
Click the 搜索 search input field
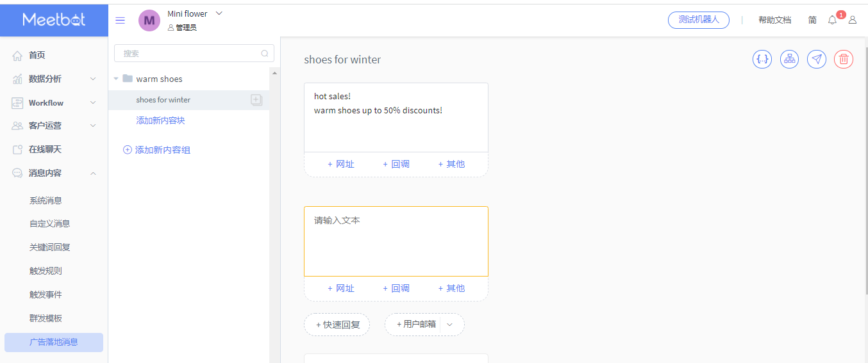pyautogui.click(x=194, y=54)
